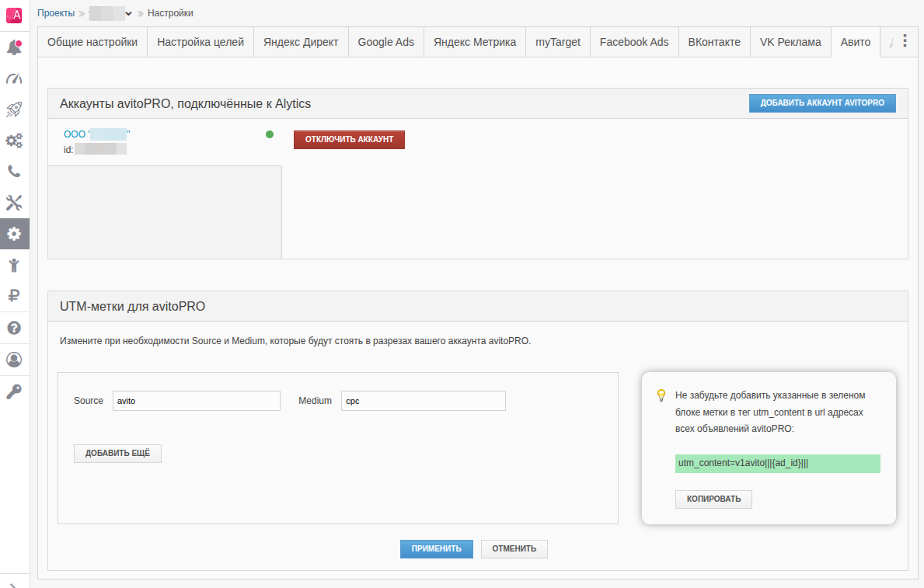The width and height of the screenshot is (924, 588).
Task: Select the Авито tab
Action: coord(855,42)
